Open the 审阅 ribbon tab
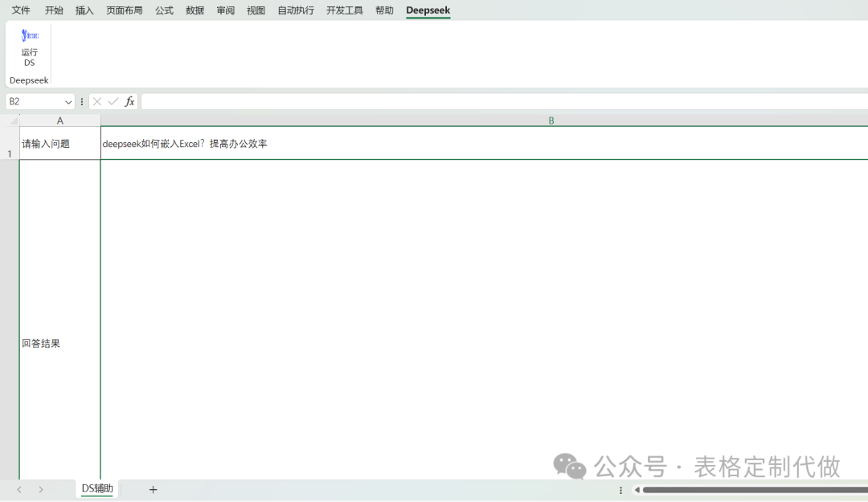868x502 pixels. click(225, 10)
